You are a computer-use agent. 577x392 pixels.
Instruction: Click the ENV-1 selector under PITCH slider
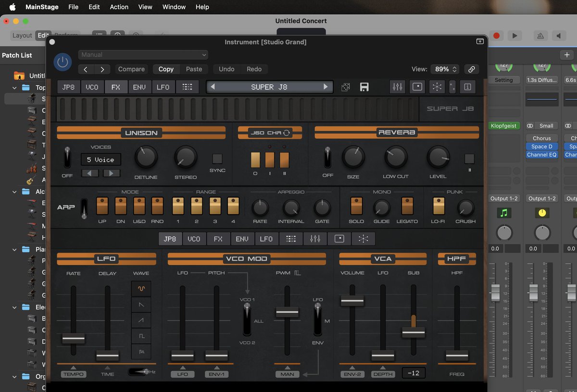point(216,374)
